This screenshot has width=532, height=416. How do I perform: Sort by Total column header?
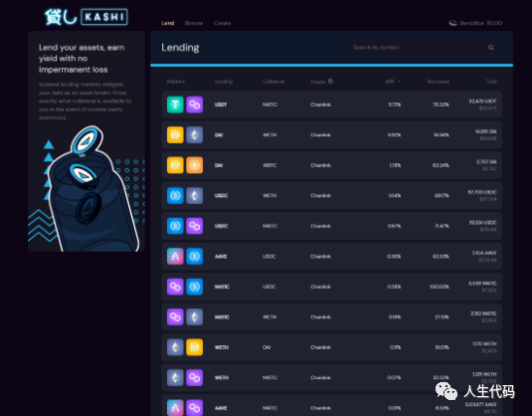(491, 82)
